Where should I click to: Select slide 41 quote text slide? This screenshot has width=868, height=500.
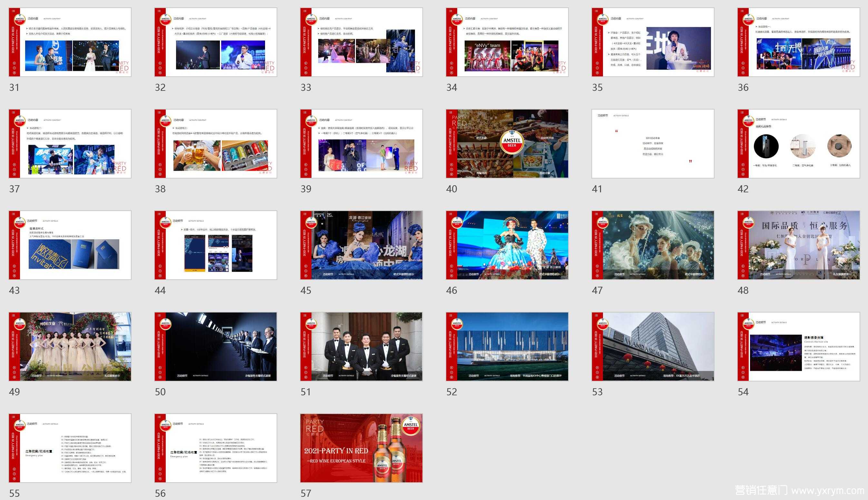[x=653, y=144]
